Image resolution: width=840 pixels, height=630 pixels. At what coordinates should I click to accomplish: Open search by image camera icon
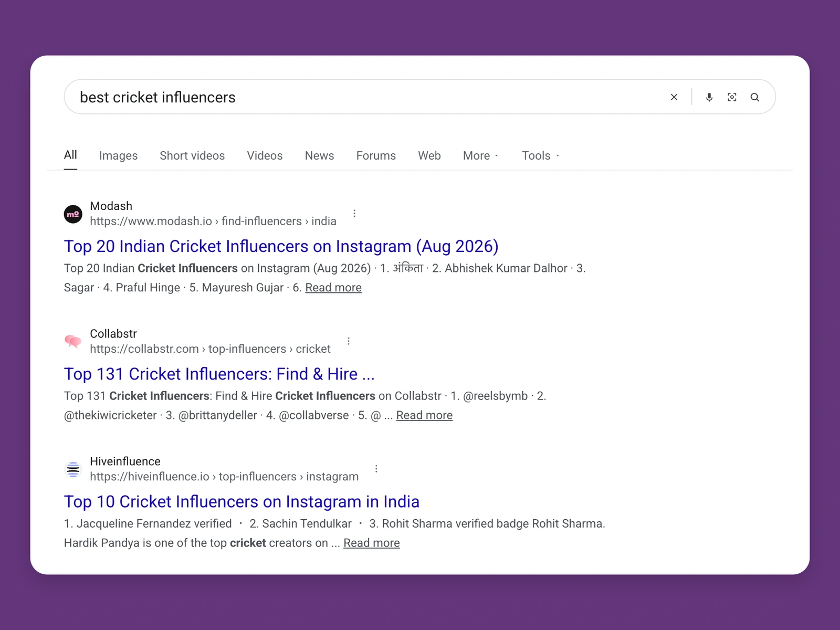[x=732, y=97]
